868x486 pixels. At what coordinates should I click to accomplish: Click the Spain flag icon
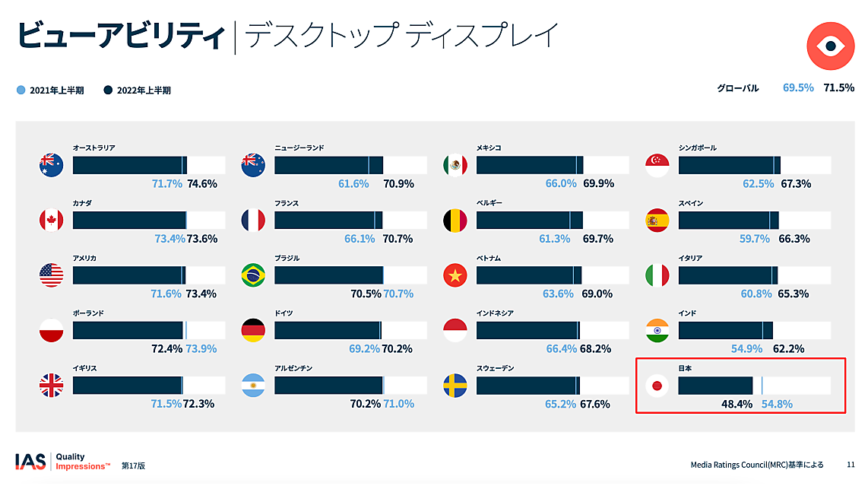[657, 221]
